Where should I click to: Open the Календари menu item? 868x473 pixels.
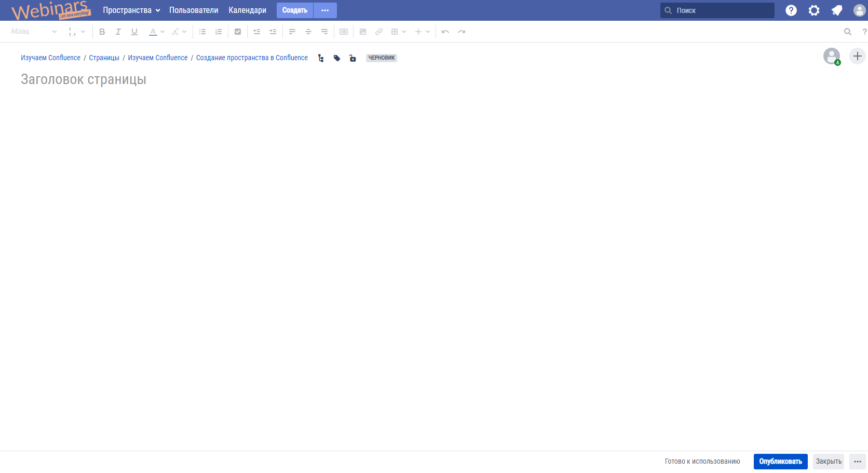(x=247, y=10)
